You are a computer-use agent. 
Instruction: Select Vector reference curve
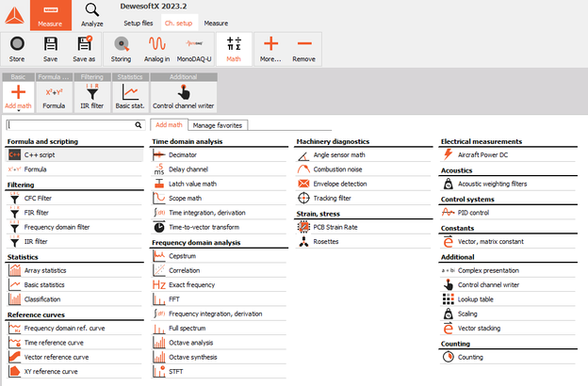pyautogui.click(x=74, y=357)
